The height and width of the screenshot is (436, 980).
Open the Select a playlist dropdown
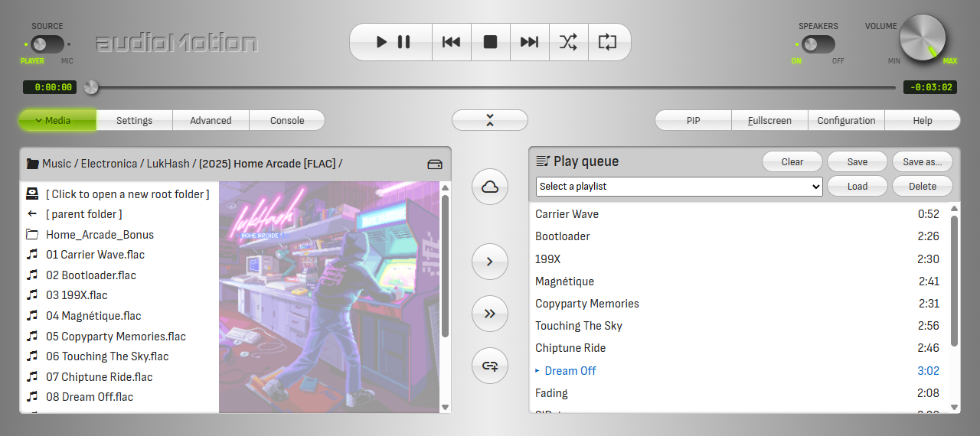tap(679, 187)
